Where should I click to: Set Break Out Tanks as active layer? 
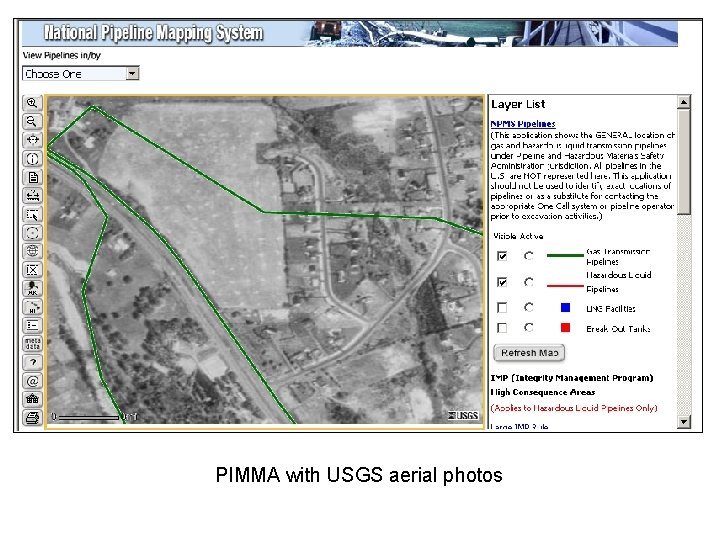point(529,327)
